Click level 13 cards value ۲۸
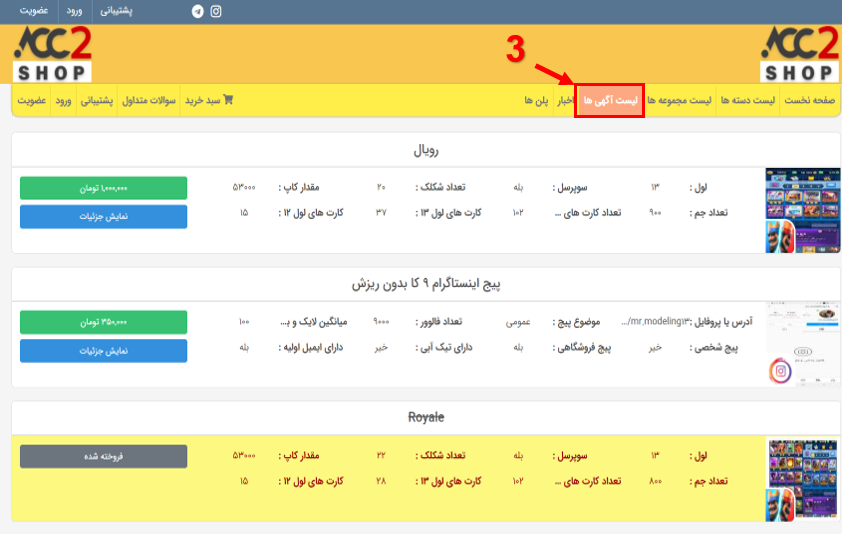Screen dimensions: 842x534 tap(381, 481)
